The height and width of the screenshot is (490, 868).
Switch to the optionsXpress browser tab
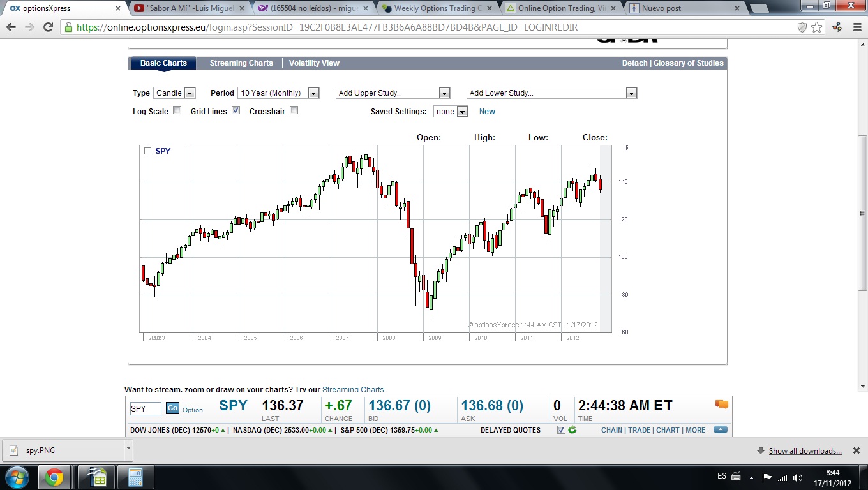pyautogui.click(x=63, y=8)
